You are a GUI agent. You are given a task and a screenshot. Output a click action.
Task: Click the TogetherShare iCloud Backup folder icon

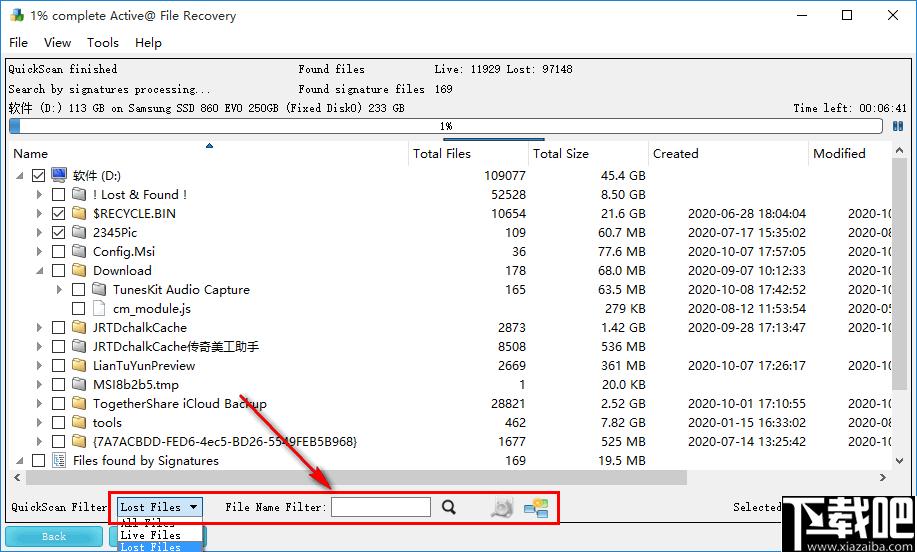click(79, 403)
